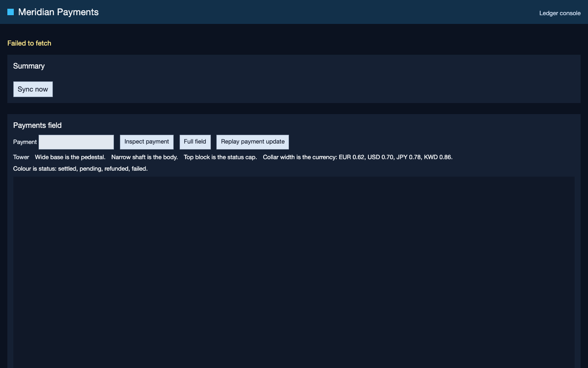
Task: Click the 'Narrow shaft is the body.' legend text
Action: pos(145,157)
